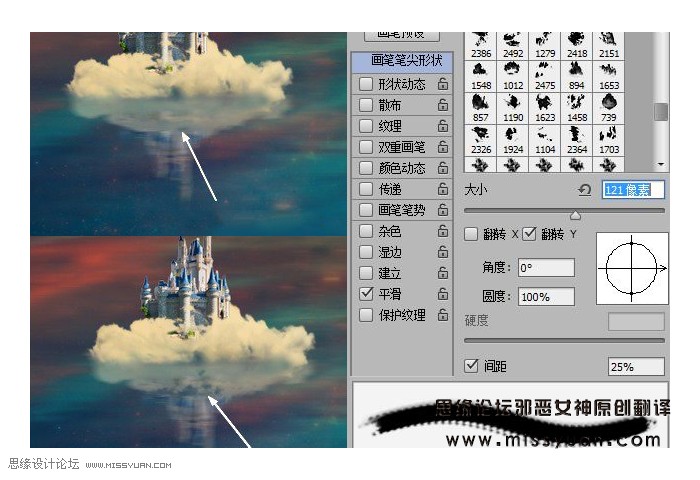Toggle lock icon for 形状动态
The height and width of the screenshot is (480, 700).
(x=442, y=83)
